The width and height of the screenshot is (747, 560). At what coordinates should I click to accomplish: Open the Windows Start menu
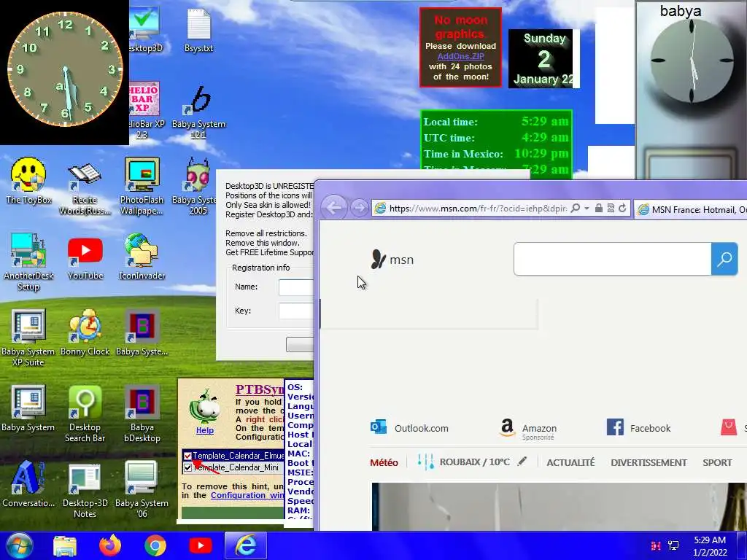(x=19, y=545)
